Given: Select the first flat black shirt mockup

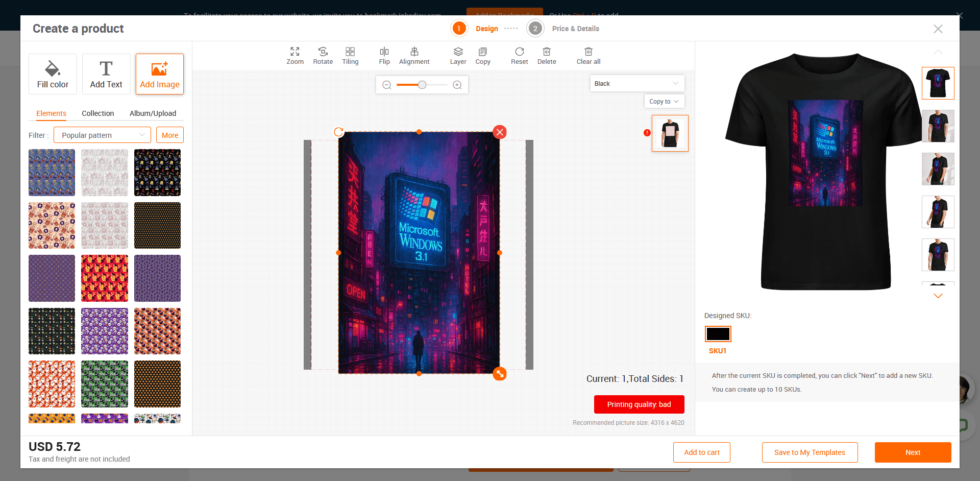Looking at the screenshot, I should tap(938, 83).
